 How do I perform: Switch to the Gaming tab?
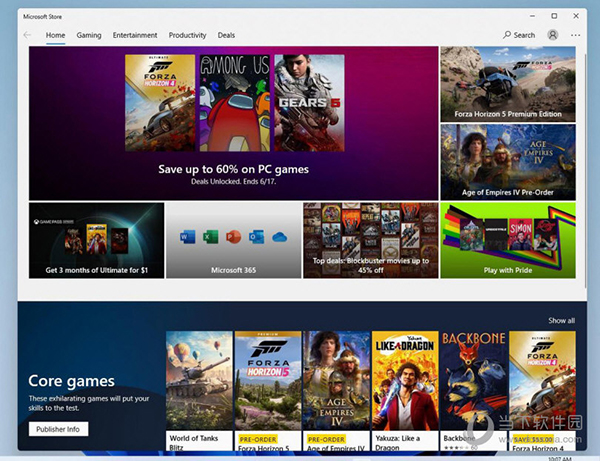pos(89,35)
